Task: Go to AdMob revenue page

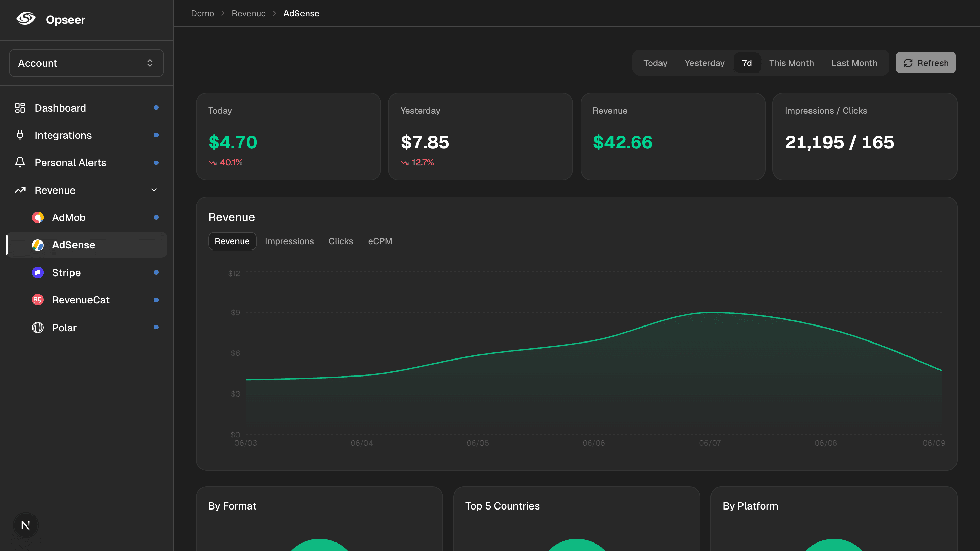Action: point(86,218)
